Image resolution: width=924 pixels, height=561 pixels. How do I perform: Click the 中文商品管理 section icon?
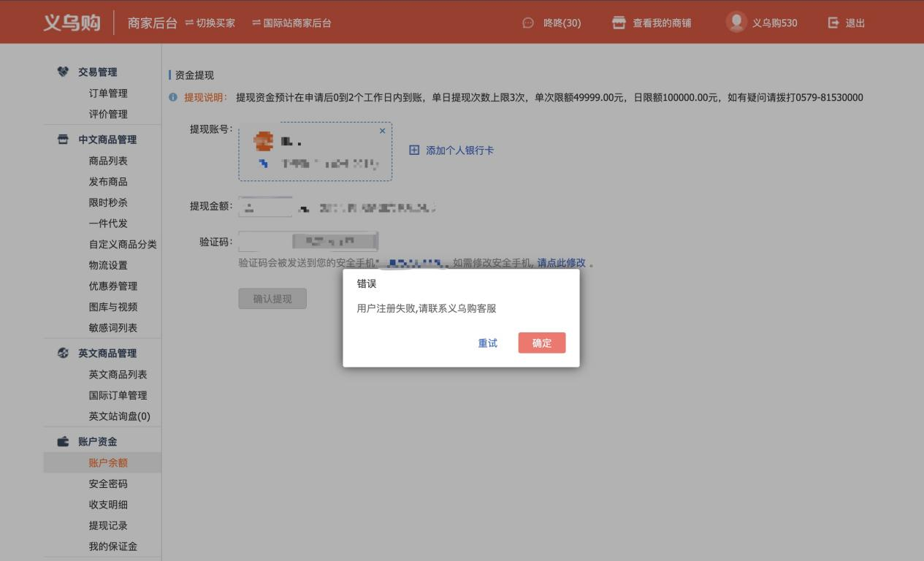coord(63,140)
